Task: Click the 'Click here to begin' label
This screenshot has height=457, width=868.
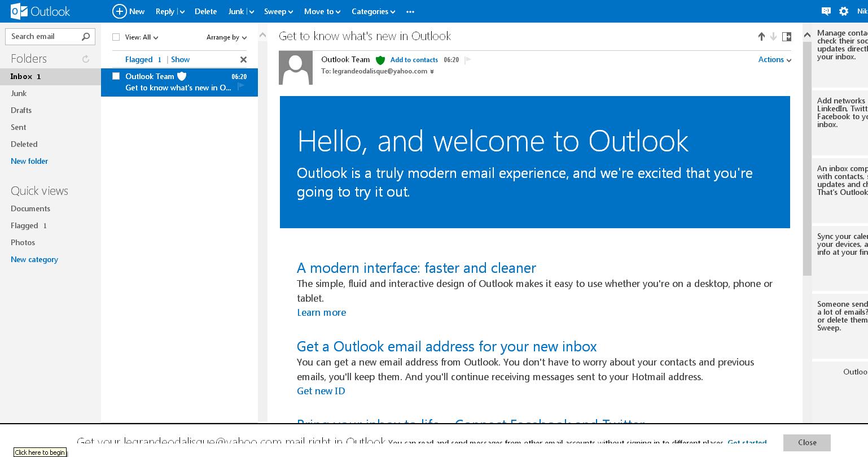Action: pos(40,452)
